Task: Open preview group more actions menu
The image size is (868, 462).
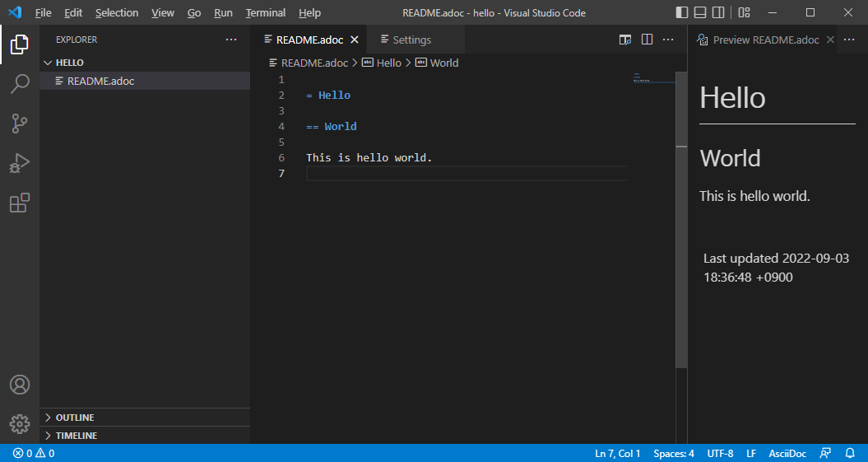Action: click(849, 40)
